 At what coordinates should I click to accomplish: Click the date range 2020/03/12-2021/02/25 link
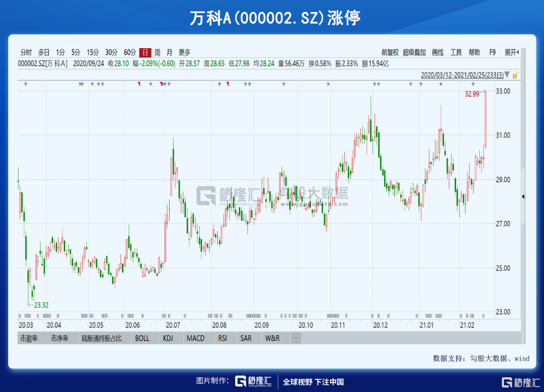462,75
